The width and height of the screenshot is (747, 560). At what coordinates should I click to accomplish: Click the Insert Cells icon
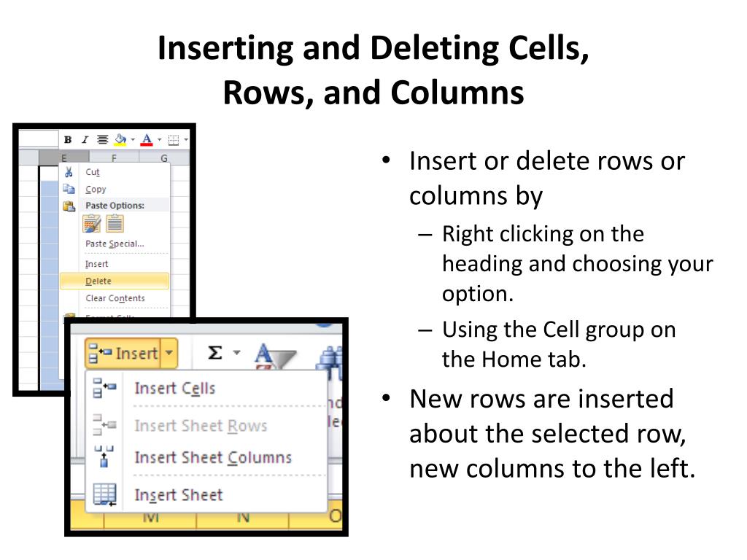[x=104, y=388]
